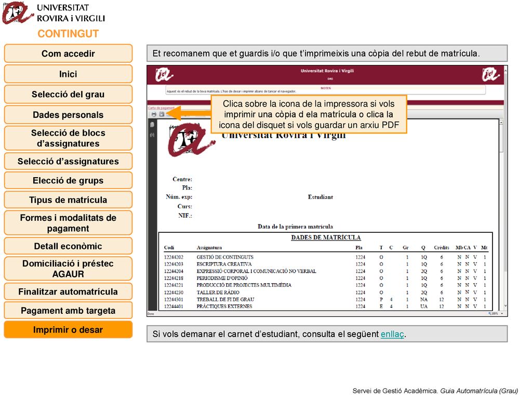Open 'Dades personals' section
Viewport: 532px width, 399px height.
(68, 115)
